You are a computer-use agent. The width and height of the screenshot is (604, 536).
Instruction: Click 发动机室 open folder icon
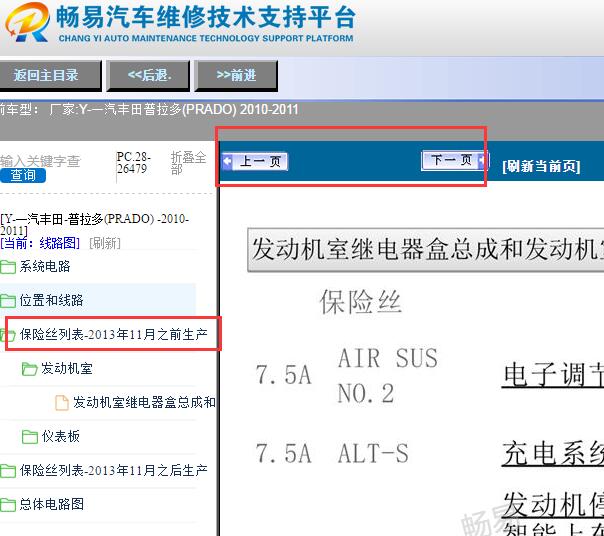[30, 369]
